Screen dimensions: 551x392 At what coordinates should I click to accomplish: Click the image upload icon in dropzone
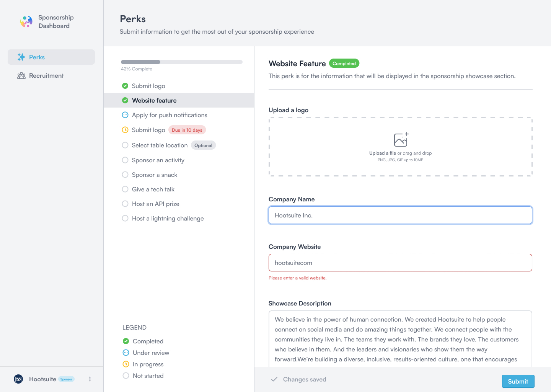pos(401,140)
